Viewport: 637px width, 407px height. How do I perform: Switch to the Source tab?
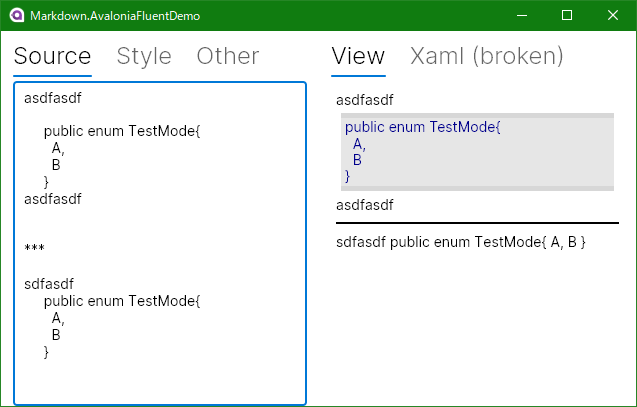click(52, 56)
